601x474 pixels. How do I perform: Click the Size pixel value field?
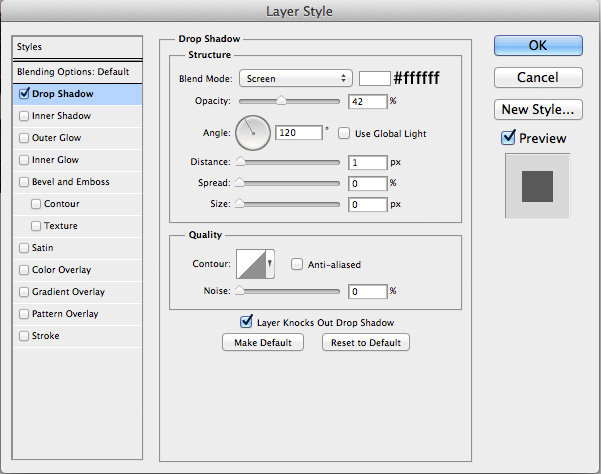click(368, 205)
